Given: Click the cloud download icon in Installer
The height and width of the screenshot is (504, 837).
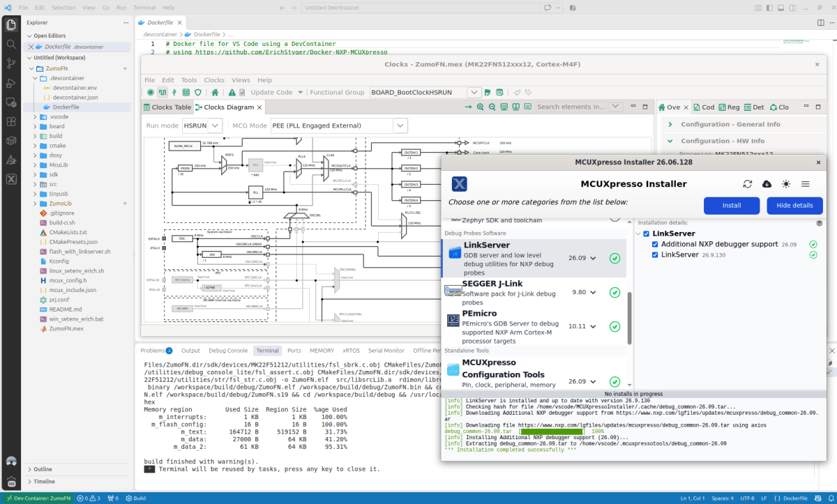Looking at the screenshot, I should tap(767, 184).
